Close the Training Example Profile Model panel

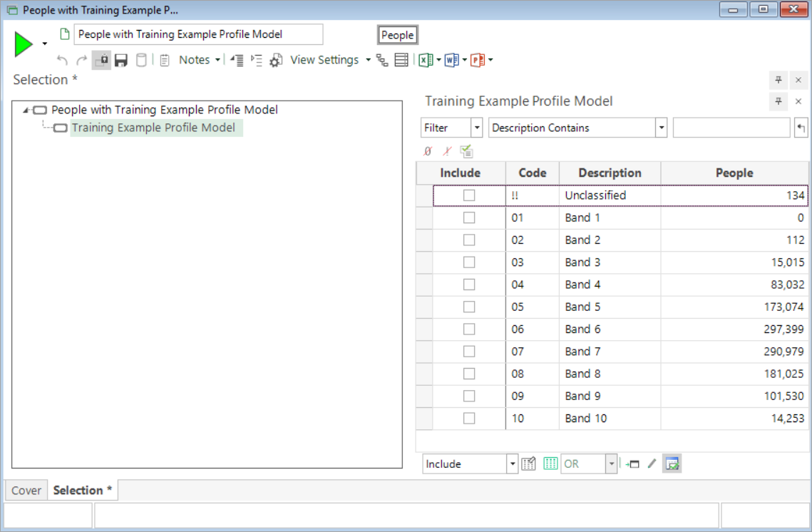798,101
